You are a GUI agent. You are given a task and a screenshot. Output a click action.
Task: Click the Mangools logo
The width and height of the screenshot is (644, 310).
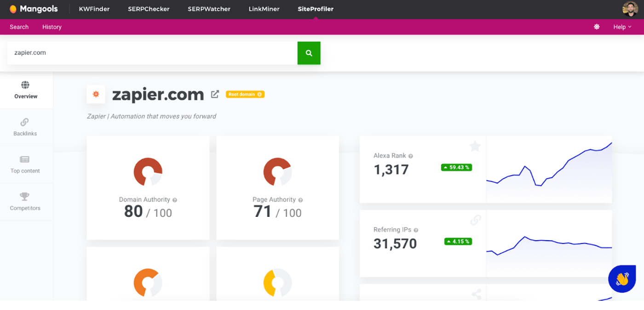[x=33, y=9]
